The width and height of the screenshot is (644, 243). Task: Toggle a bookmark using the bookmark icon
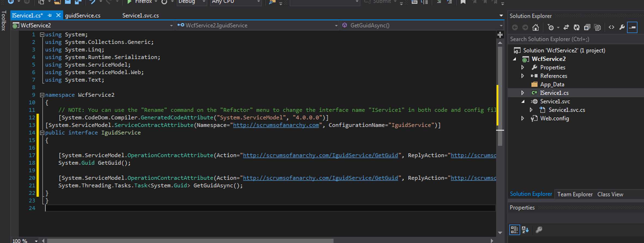[463, 2]
